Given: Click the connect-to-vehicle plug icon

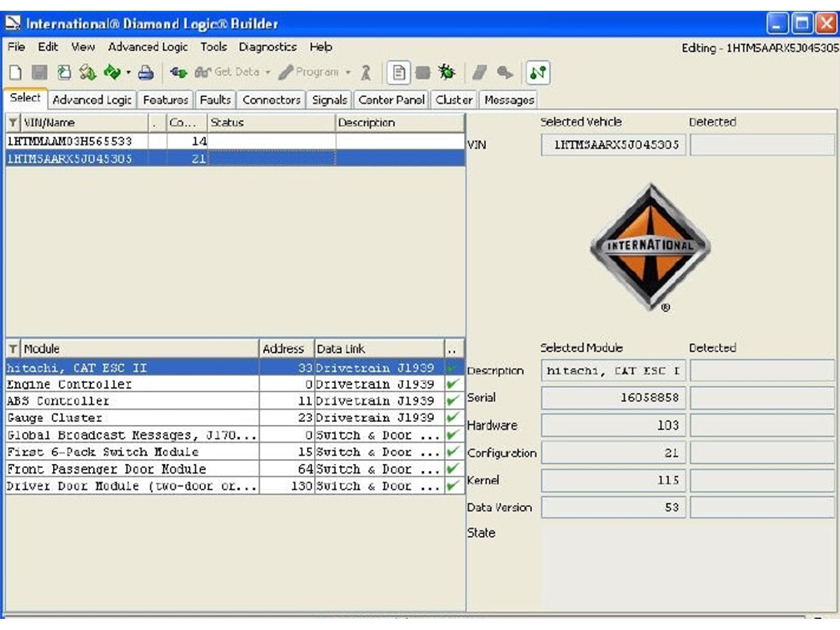Looking at the screenshot, I should point(178,72).
